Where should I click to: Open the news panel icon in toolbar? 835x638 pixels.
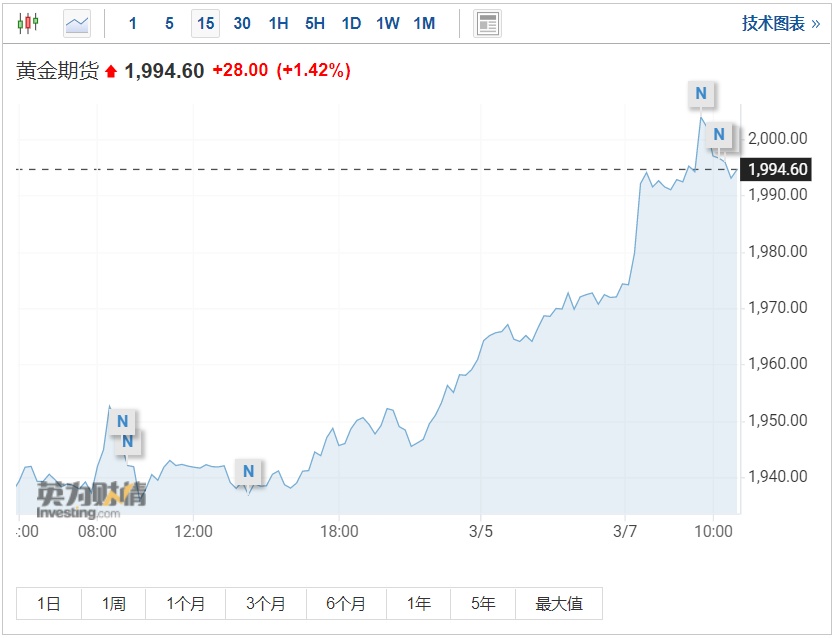[x=487, y=23]
